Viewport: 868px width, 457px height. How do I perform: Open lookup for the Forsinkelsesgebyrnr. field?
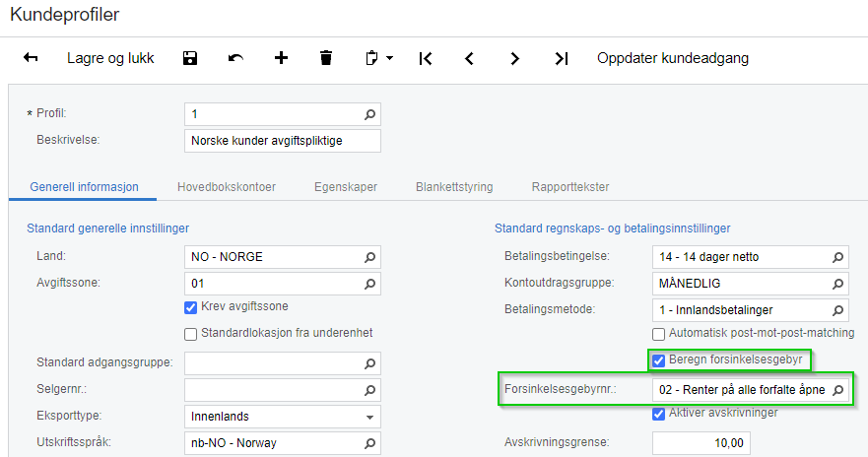tap(838, 390)
